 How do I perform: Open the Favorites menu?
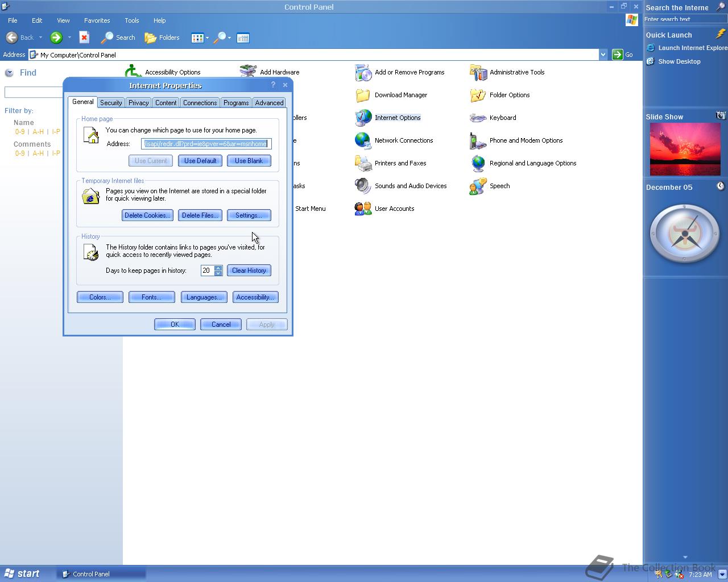pyautogui.click(x=97, y=20)
